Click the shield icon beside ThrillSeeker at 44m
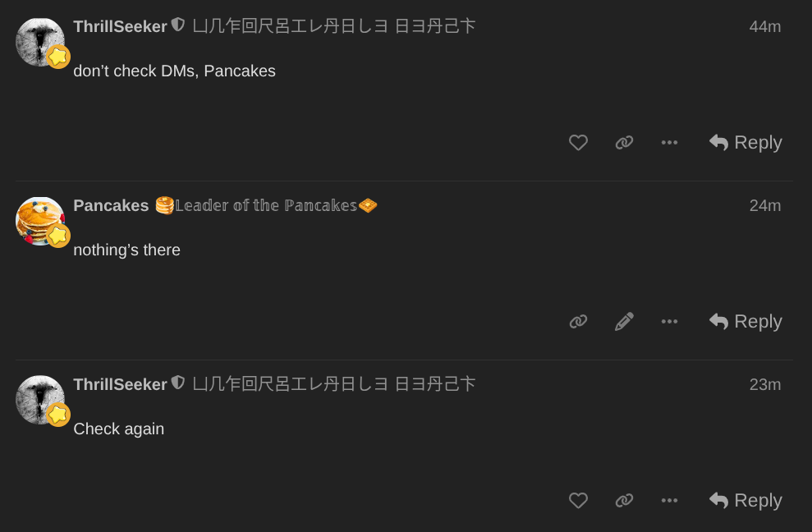This screenshot has height=532, width=812. pos(178,25)
